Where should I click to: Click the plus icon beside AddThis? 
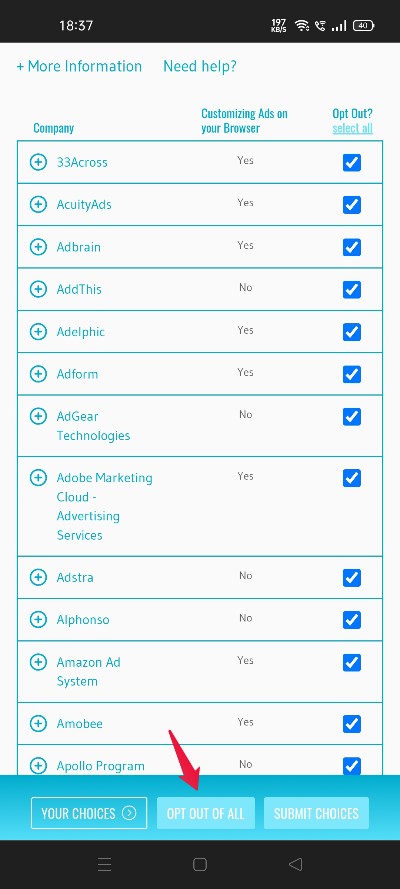coord(38,289)
